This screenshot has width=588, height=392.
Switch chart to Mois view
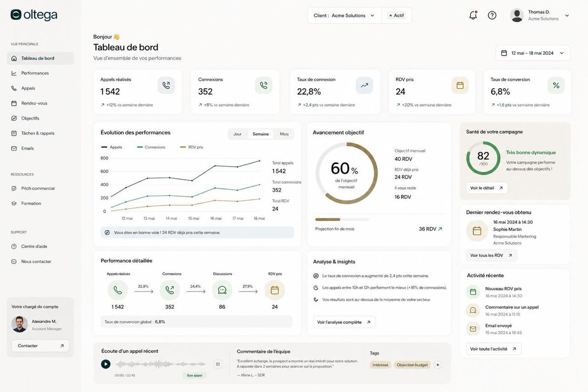284,134
